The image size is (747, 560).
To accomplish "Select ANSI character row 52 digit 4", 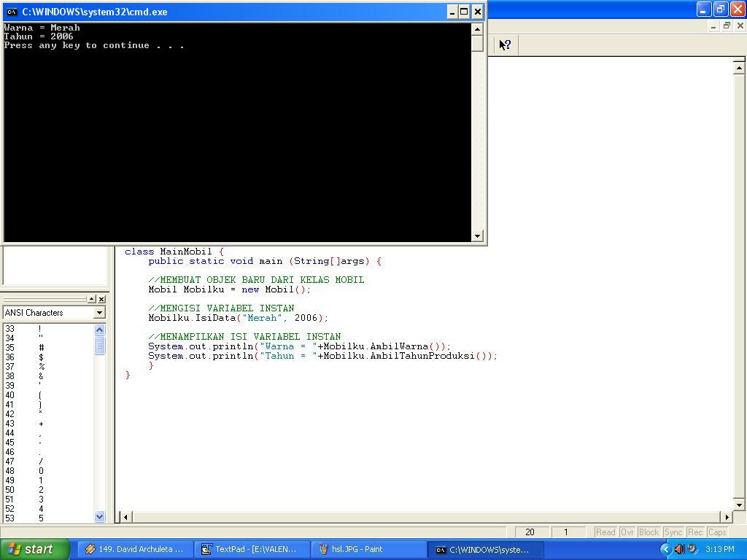I will click(47, 509).
